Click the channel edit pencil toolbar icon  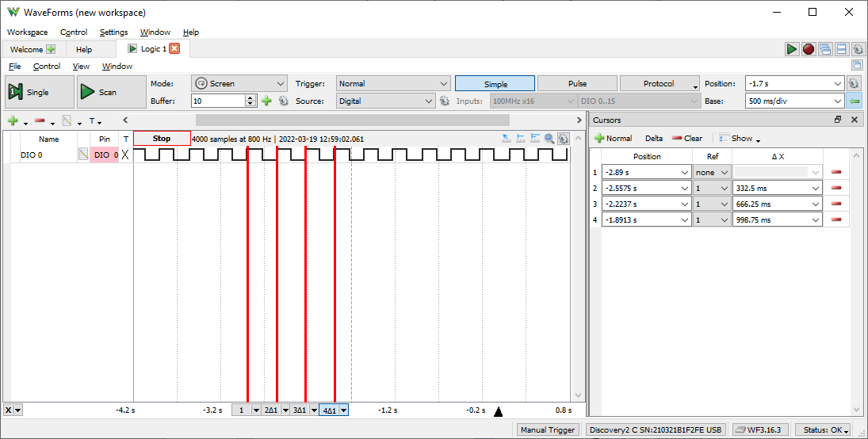[67, 120]
